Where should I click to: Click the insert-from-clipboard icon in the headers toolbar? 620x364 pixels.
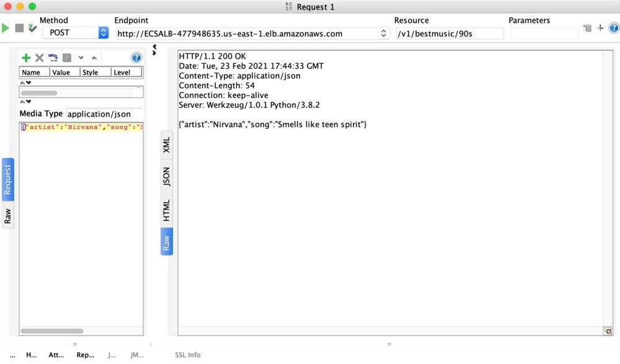click(53, 57)
